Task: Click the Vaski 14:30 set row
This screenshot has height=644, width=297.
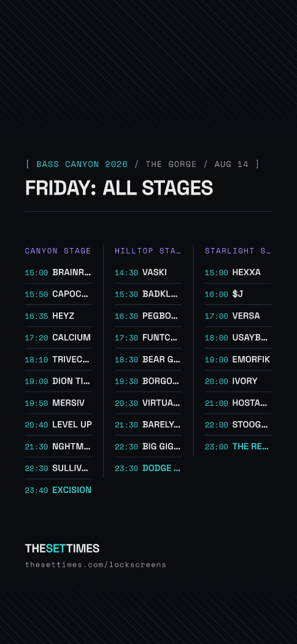Action: 148,273
